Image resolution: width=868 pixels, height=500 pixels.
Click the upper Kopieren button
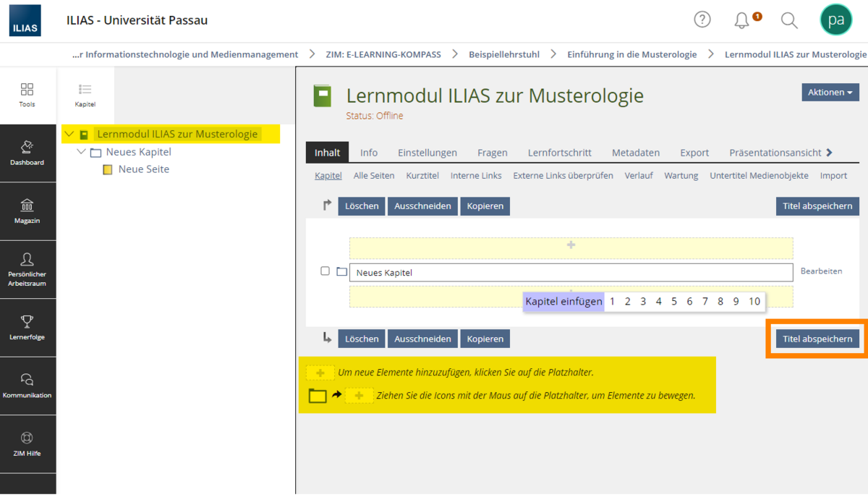tap(485, 206)
